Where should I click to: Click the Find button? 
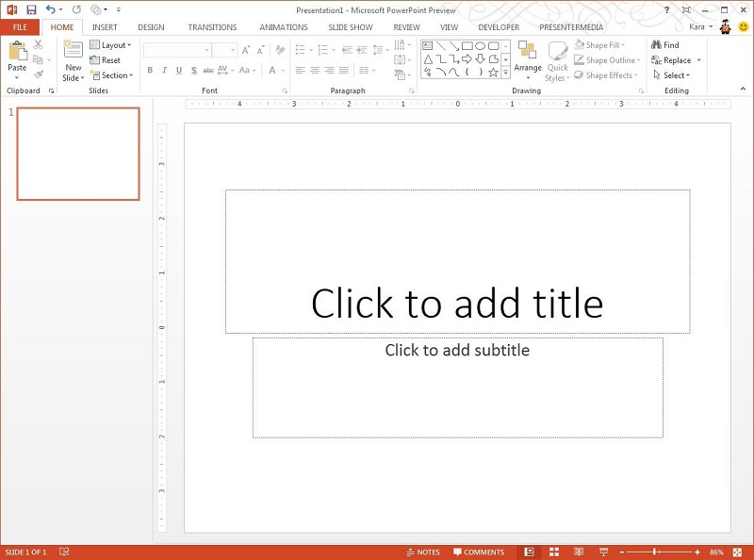(x=665, y=44)
